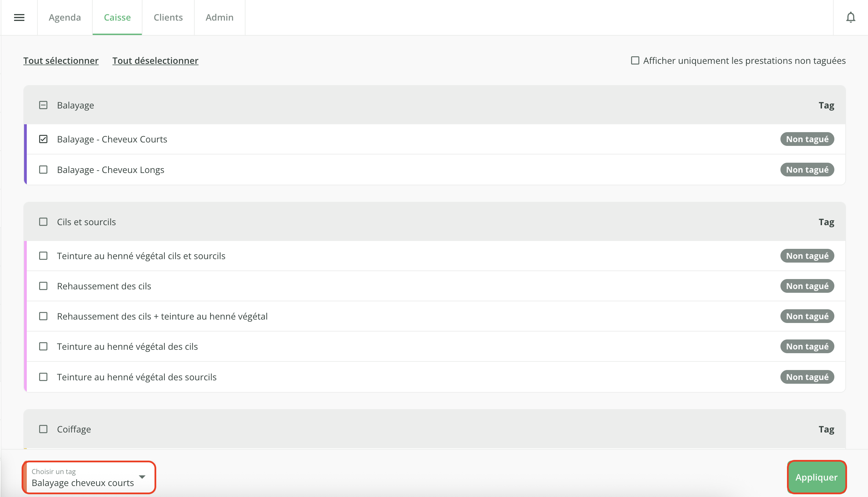Click the Balayage - Cheveux Courts label

click(112, 139)
